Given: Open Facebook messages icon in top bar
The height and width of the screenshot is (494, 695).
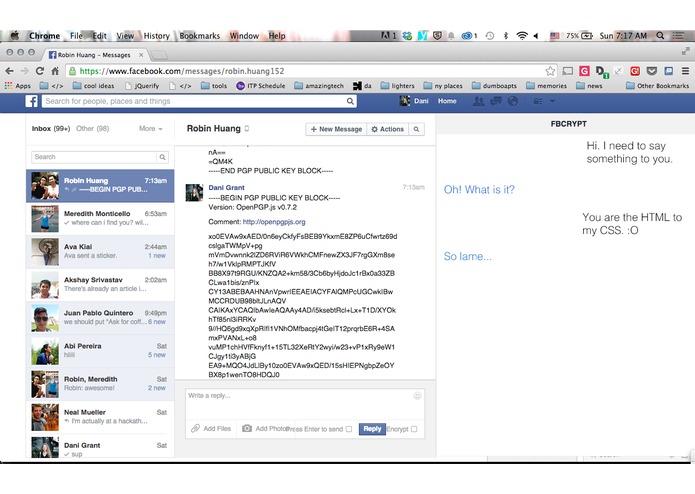Looking at the screenshot, I should point(496,101).
